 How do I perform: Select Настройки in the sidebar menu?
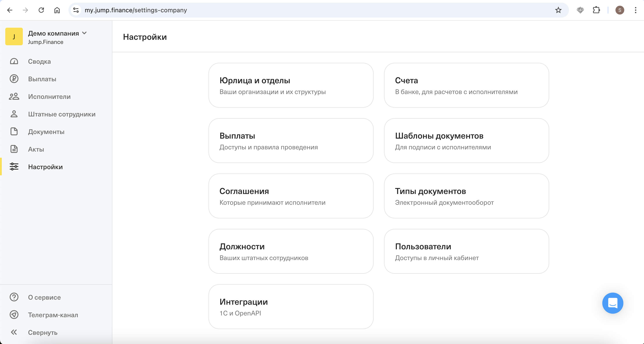coord(45,167)
